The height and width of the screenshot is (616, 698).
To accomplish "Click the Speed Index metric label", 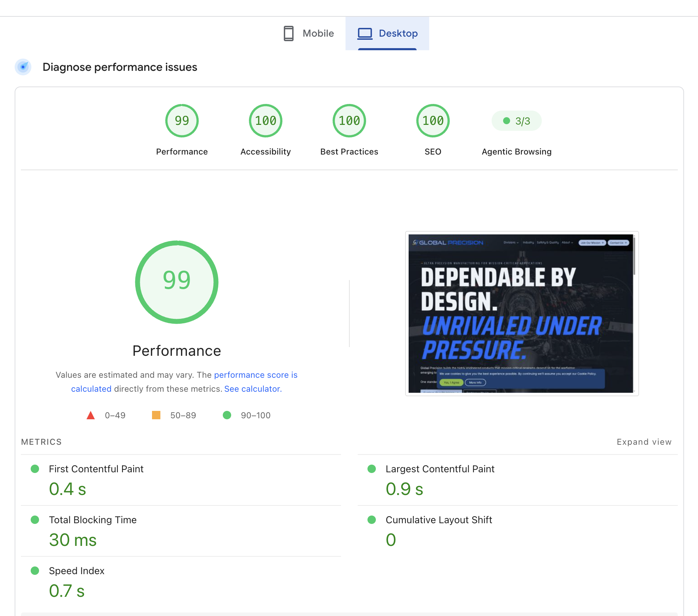I will click(x=77, y=571).
